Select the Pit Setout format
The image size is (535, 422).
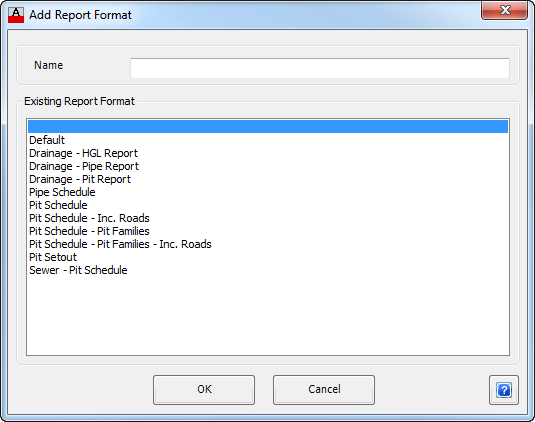click(x=53, y=257)
